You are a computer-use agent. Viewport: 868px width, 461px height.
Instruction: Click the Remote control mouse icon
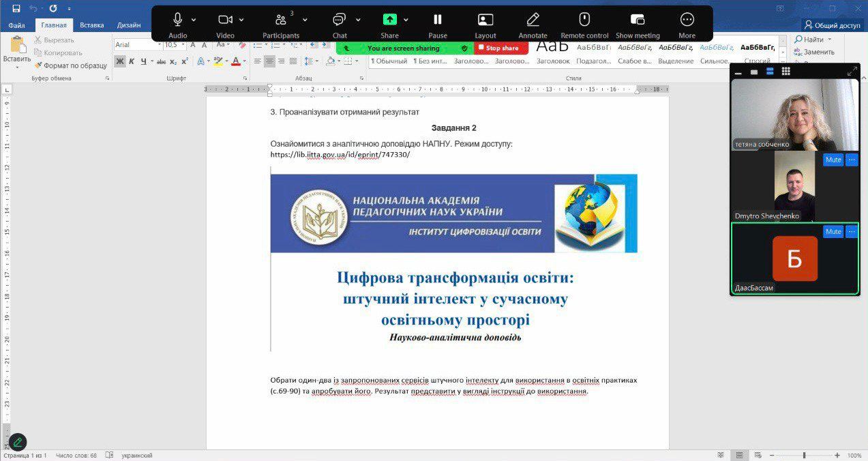click(x=584, y=20)
